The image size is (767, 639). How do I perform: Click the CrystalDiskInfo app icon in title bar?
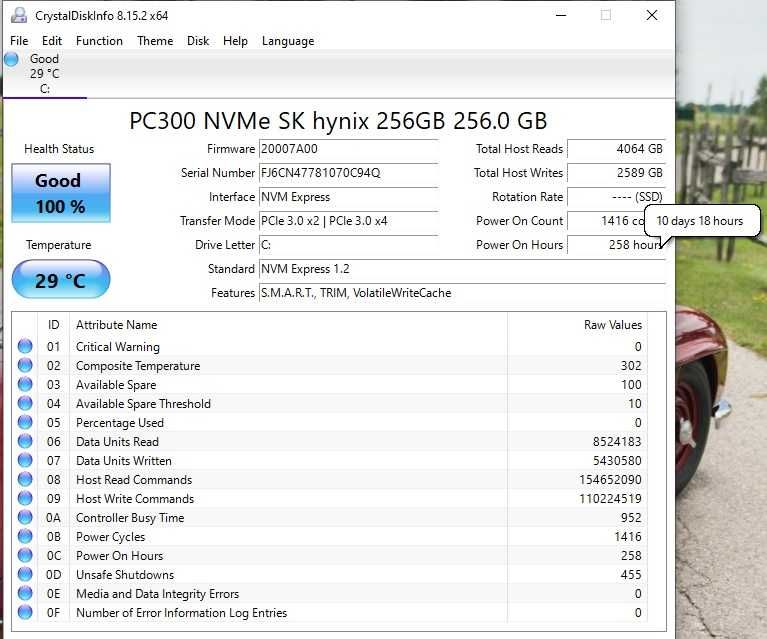[19, 15]
